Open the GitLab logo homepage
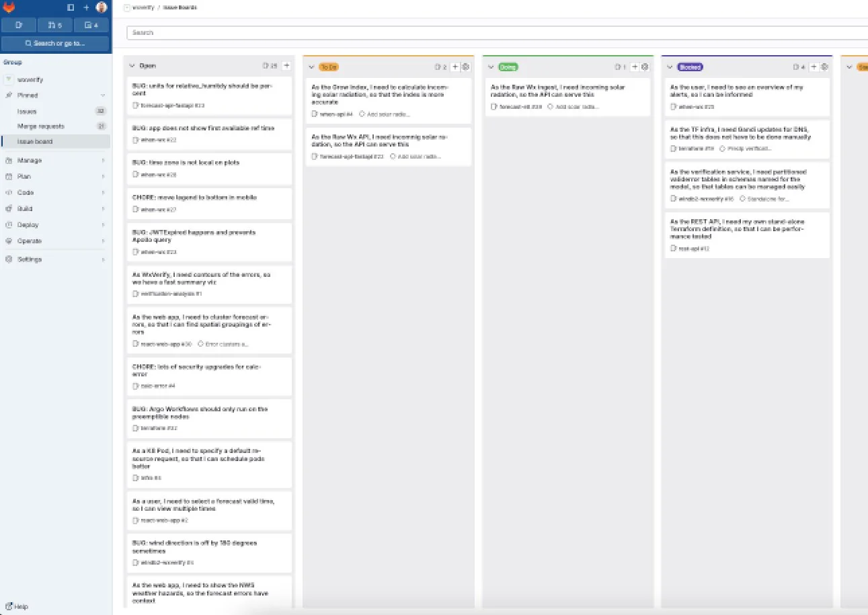Screen dimensions: 868x615 click(9, 7)
